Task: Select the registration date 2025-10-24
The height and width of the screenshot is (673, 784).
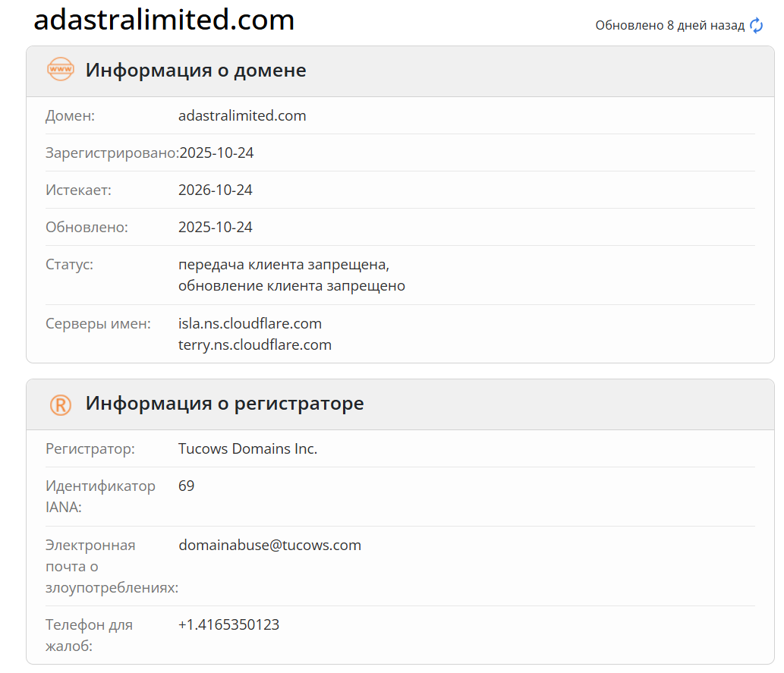Action: pos(216,153)
